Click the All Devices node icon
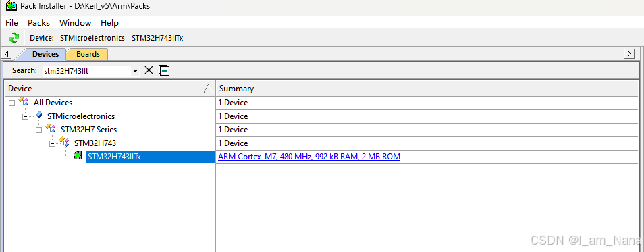 point(24,102)
